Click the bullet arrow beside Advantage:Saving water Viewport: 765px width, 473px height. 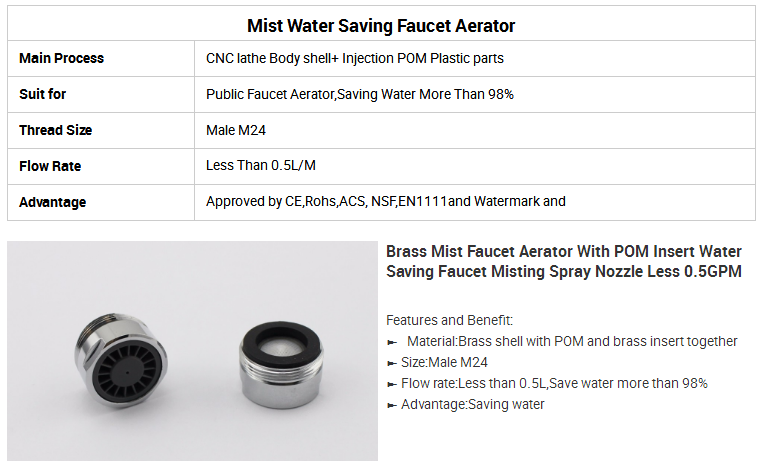(392, 405)
